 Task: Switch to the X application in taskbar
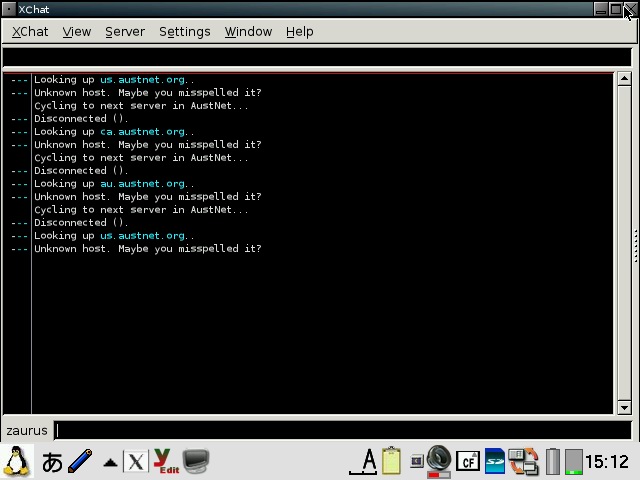click(x=135, y=462)
